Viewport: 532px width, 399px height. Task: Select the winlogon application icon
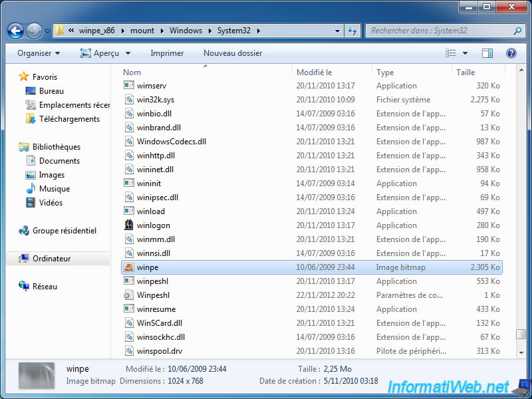pos(130,225)
